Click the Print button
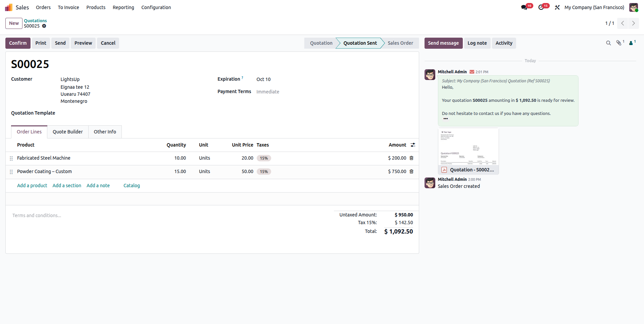 click(41, 43)
